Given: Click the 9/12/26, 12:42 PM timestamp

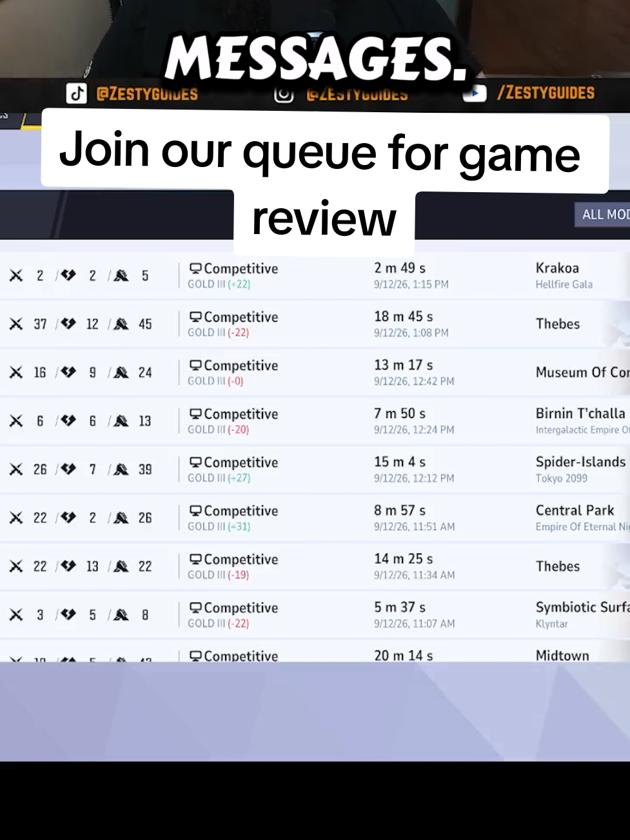Looking at the screenshot, I should point(414,382).
